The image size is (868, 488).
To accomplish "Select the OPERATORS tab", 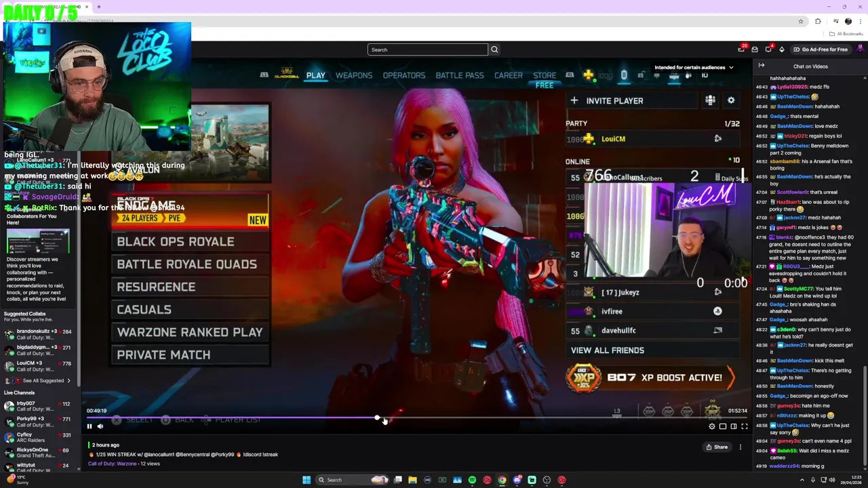I will point(404,75).
